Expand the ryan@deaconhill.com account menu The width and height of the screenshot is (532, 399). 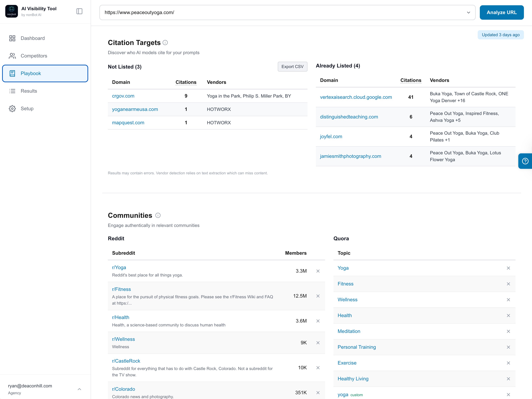pos(79,389)
